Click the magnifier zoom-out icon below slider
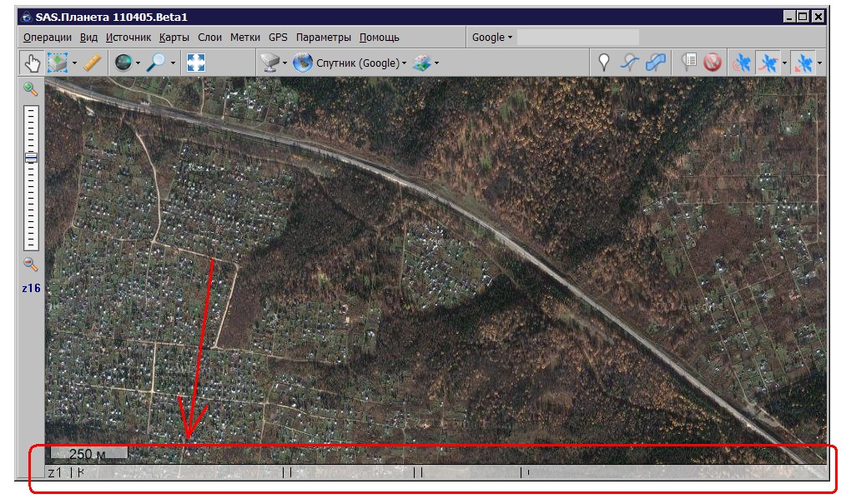Image resolution: width=846 pixels, height=504 pixels. [31, 265]
